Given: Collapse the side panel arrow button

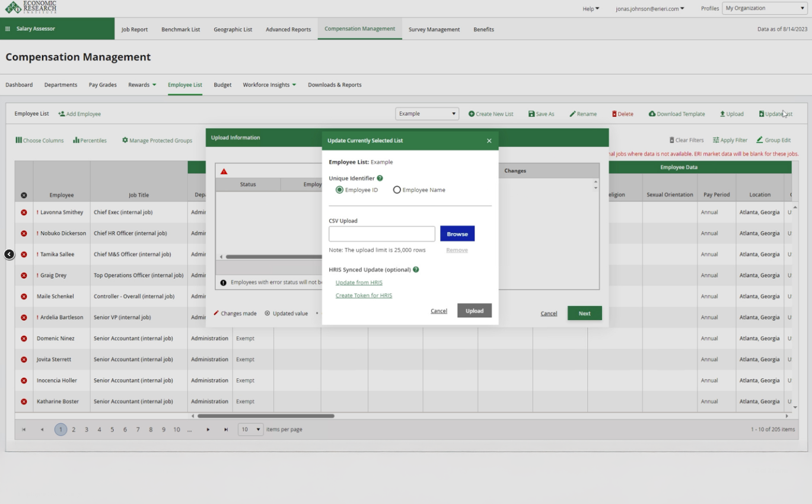Looking at the screenshot, I should click(x=9, y=254).
